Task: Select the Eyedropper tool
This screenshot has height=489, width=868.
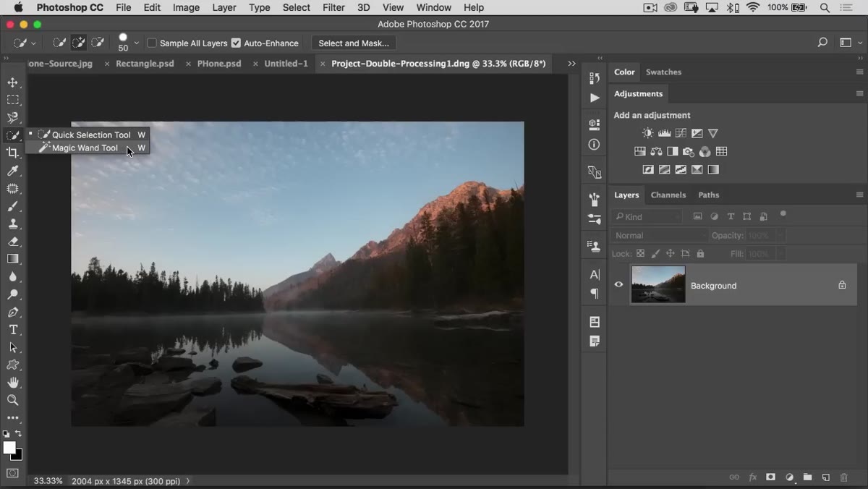Action: point(13,171)
